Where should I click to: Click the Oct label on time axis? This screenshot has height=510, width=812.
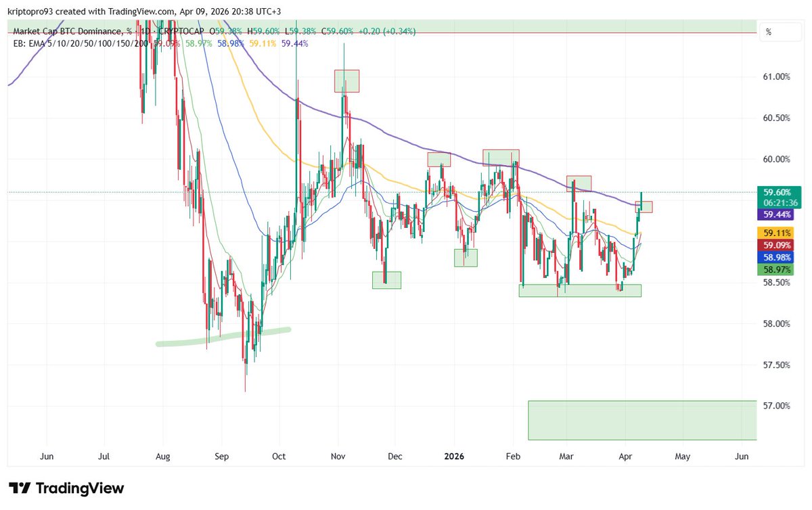coord(279,457)
